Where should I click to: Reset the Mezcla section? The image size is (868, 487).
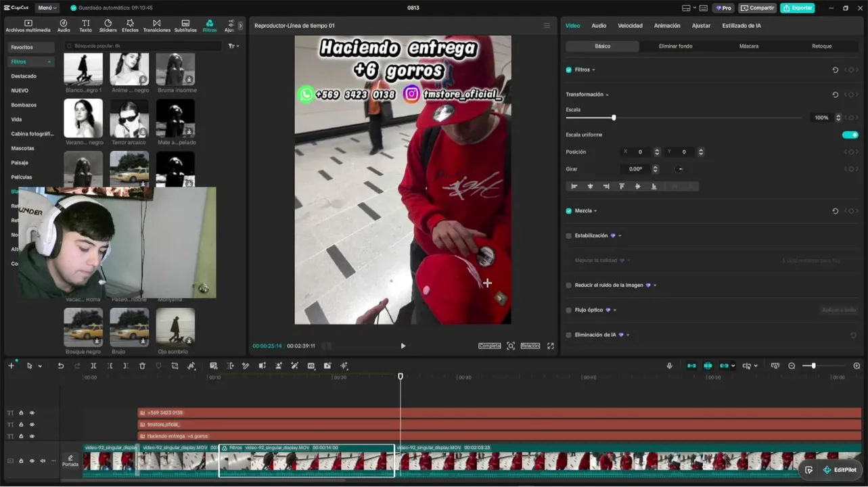pos(836,211)
